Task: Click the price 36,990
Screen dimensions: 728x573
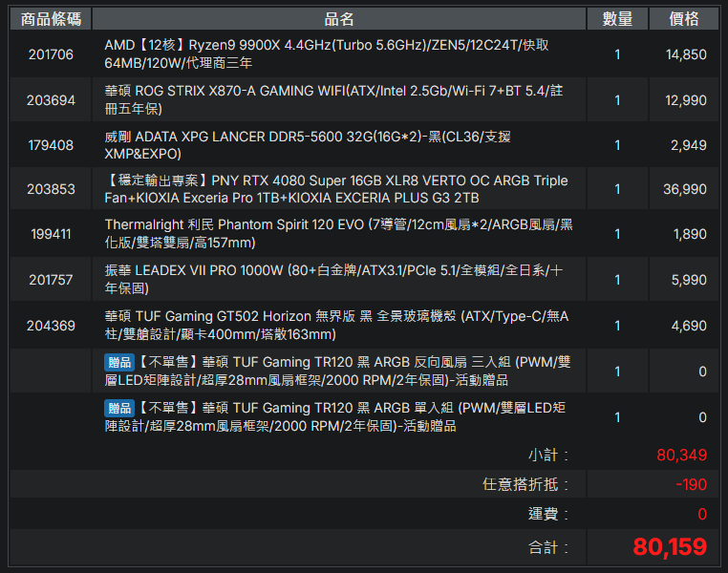Action: (x=685, y=189)
